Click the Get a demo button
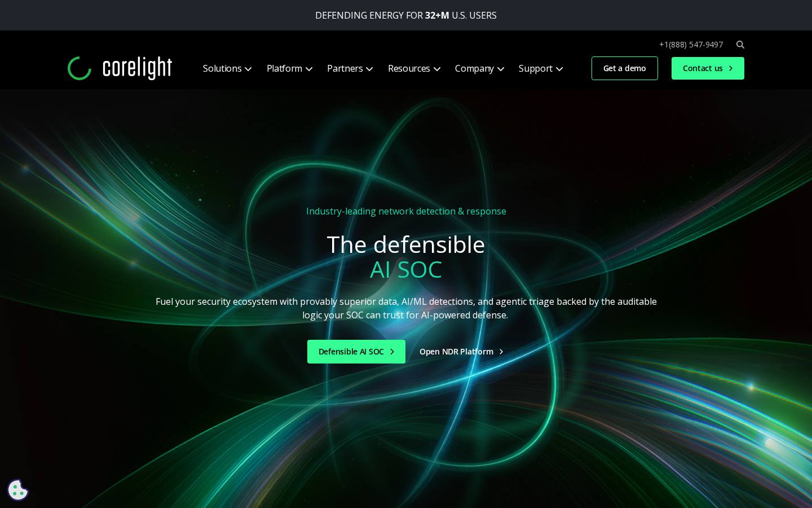Screen dimensions: 812x508 click(x=625, y=68)
